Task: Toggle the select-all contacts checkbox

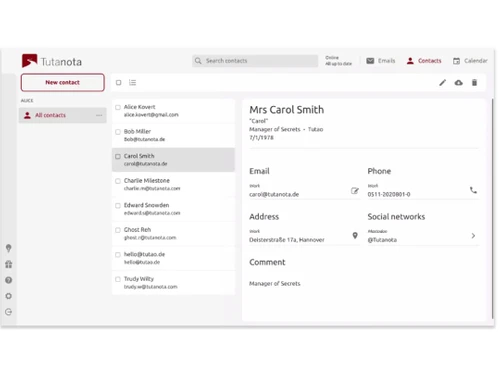Action: point(119,82)
